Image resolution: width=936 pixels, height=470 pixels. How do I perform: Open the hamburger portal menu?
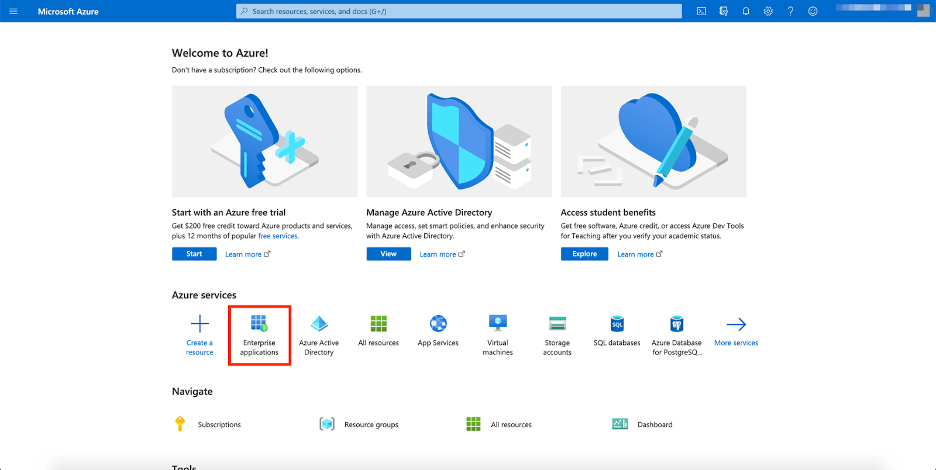tap(13, 11)
